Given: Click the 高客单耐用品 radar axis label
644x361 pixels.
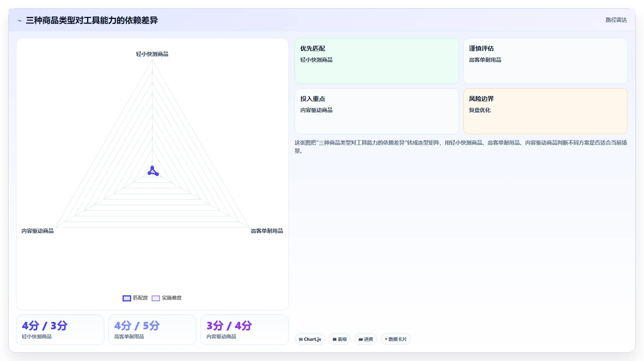Looking at the screenshot, I should tap(267, 231).
